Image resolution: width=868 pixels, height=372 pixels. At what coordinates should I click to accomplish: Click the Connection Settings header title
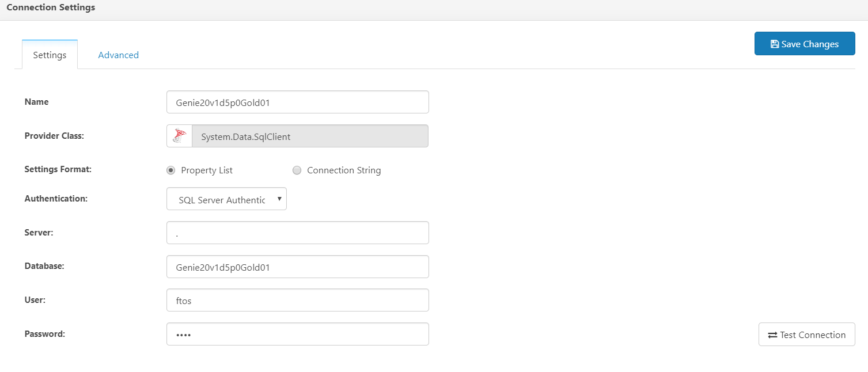[51, 7]
